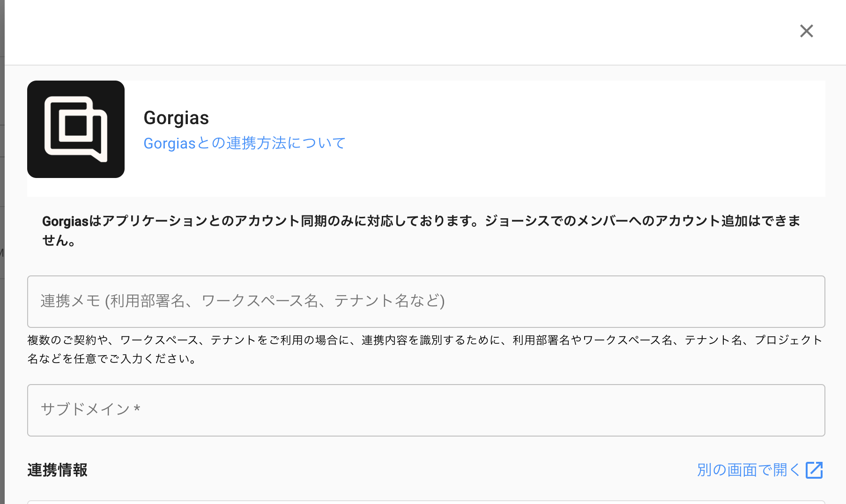Click the Gorgias title text
Screen dimensions: 846x504
176,118
